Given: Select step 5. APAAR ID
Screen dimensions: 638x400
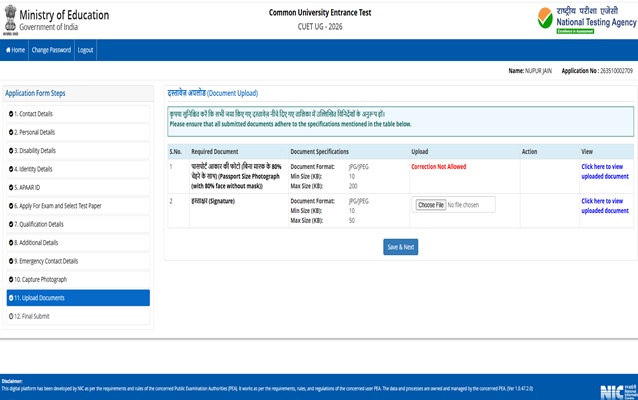Looking at the screenshot, I should coord(78,188).
